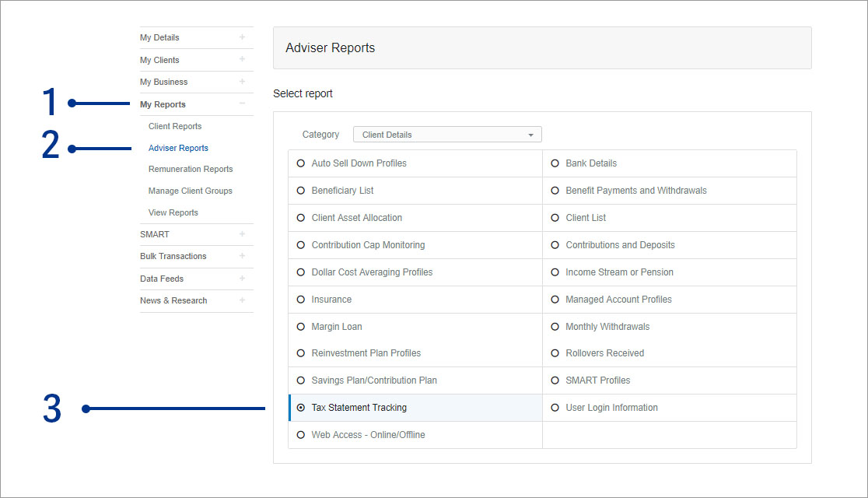The width and height of the screenshot is (868, 498).
Task: Select Web Access - Online/Offline report
Action: pyautogui.click(x=301, y=435)
